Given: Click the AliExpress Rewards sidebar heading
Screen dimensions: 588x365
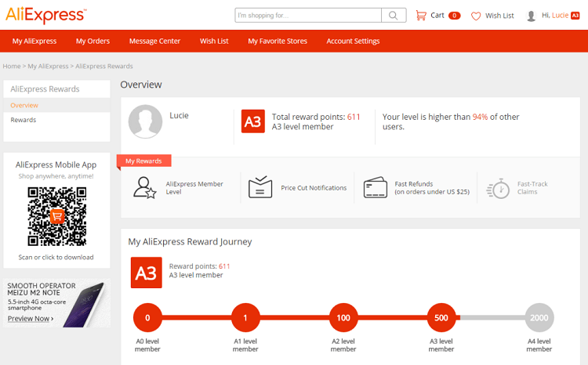Looking at the screenshot, I should coord(45,89).
